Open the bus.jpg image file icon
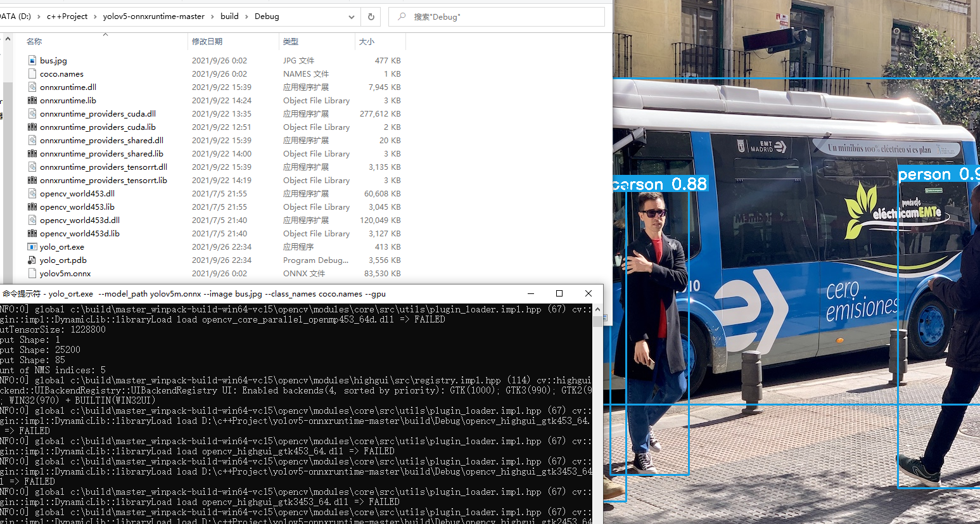This screenshot has height=524, width=980. 32,60
